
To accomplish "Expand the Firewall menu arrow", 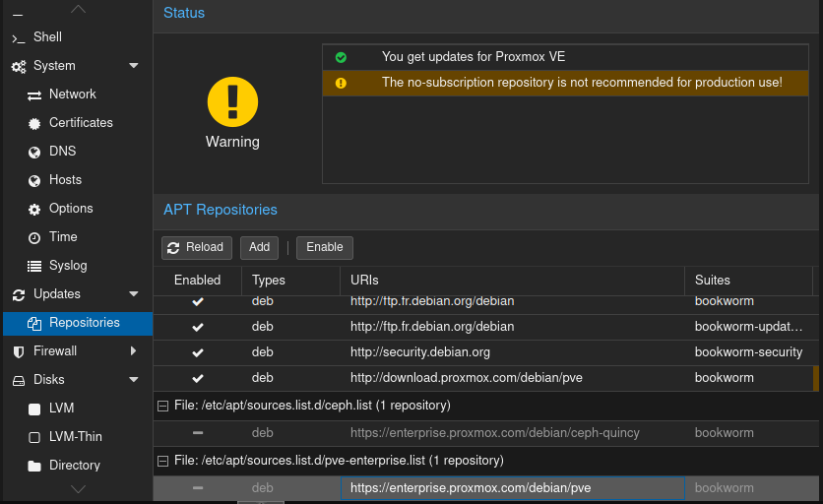I will coord(133,351).
